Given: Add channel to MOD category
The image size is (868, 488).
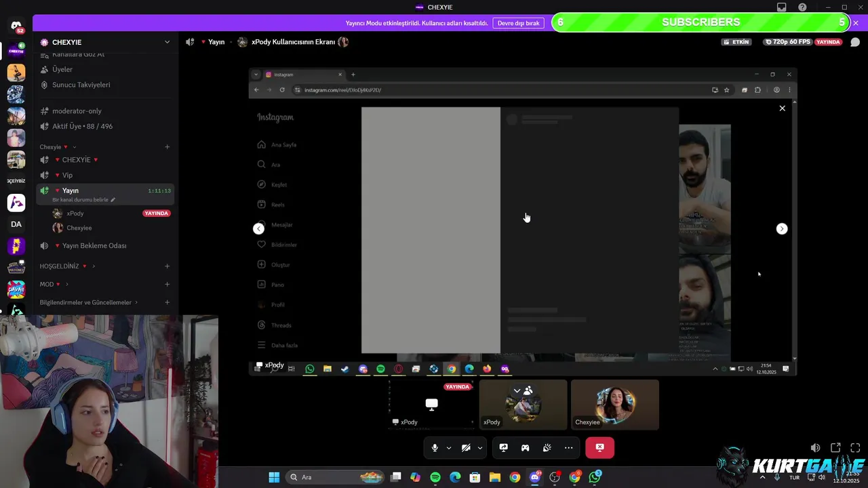Looking at the screenshot, I should [167, 284].
